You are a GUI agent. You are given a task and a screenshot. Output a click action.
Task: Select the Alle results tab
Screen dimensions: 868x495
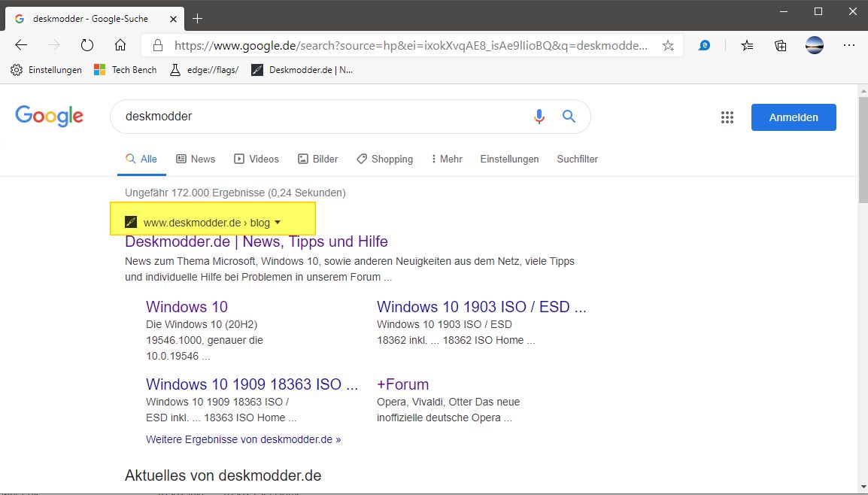[x=141, y=159]
